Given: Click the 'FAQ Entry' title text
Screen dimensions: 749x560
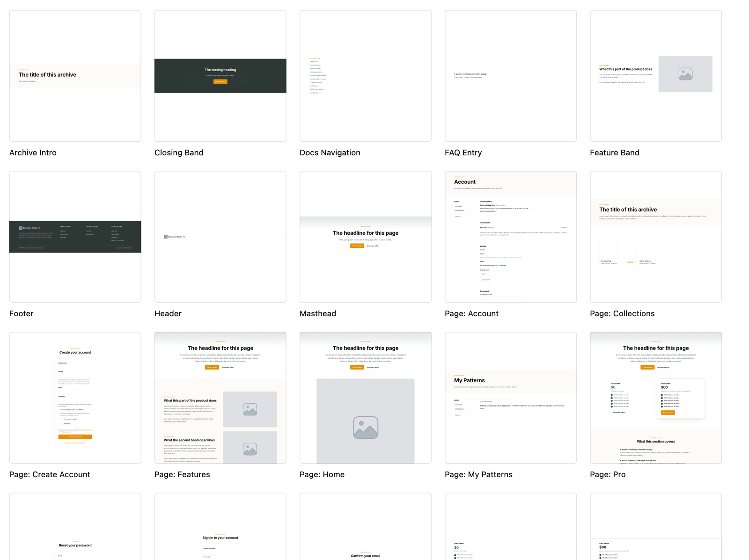Looking at the screenshot, I should coord(463,153).
